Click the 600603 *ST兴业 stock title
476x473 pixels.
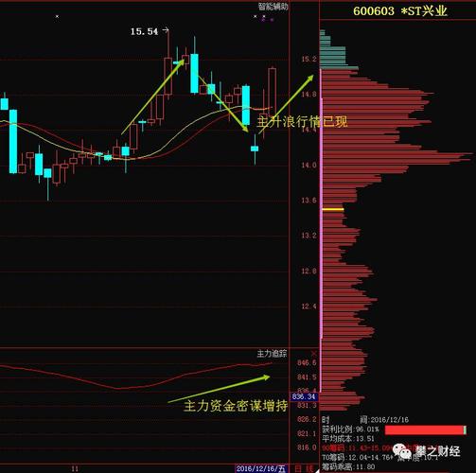coord(400,11)
